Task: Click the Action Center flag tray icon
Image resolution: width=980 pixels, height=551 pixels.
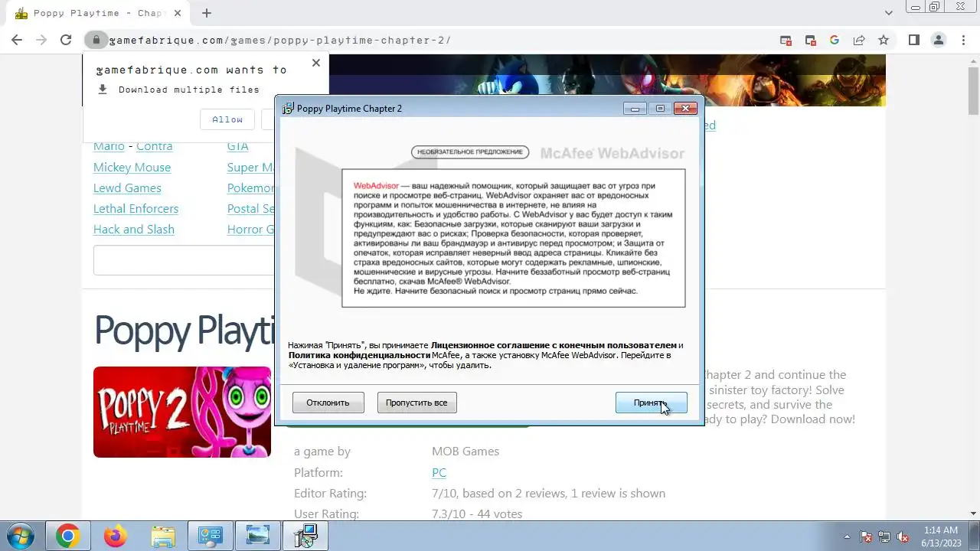Action: tap(866, 536)
